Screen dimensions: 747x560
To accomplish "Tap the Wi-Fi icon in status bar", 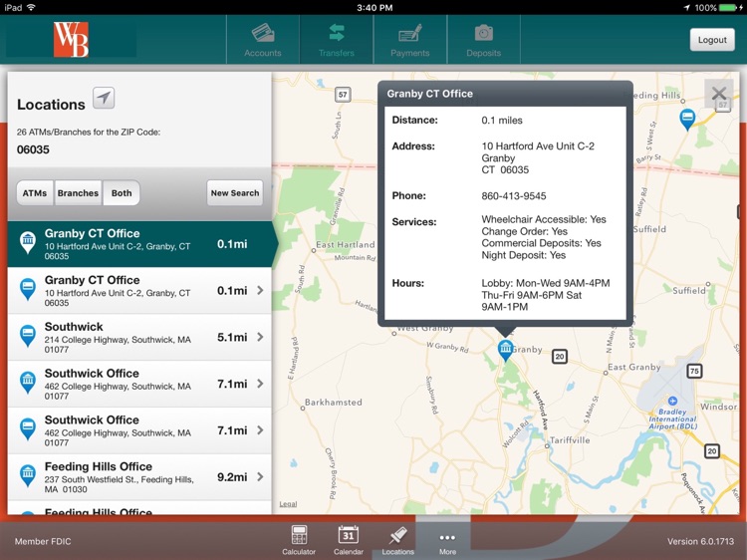I will coord(32,7).
